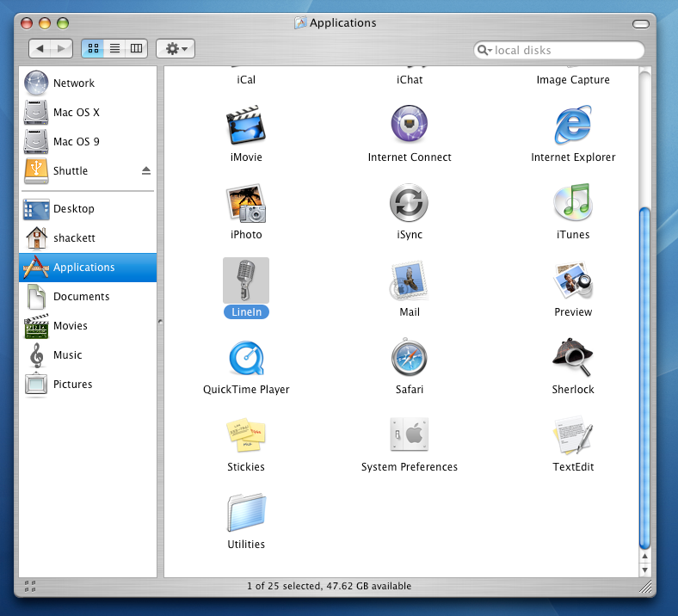Select the Preview application icon
The width and height of the screenshot is (678, 616).
[573, 280]
